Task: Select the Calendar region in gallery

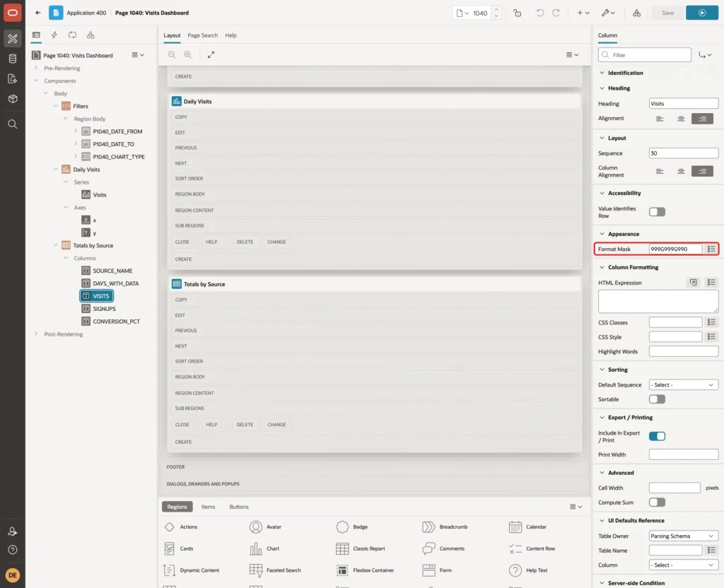Action: coord(527,527)
